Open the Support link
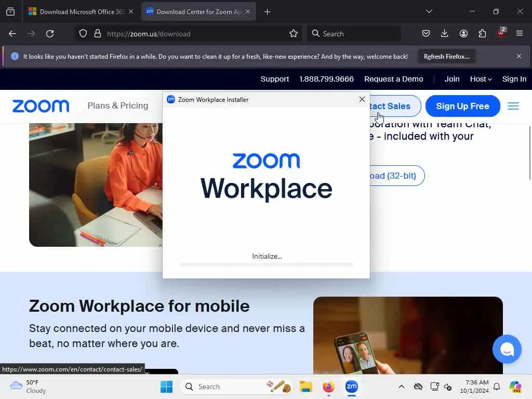This screenshot has height=399, width=532. point(274,79)
